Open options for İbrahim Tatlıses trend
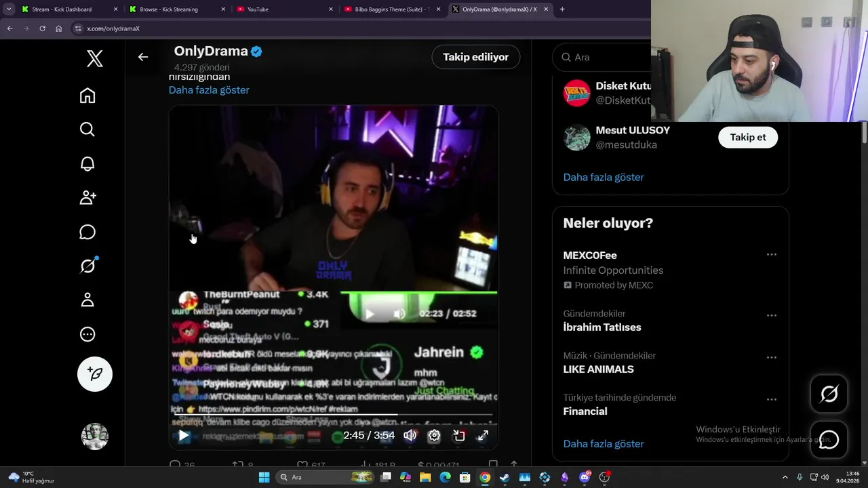 click(772, 315)
